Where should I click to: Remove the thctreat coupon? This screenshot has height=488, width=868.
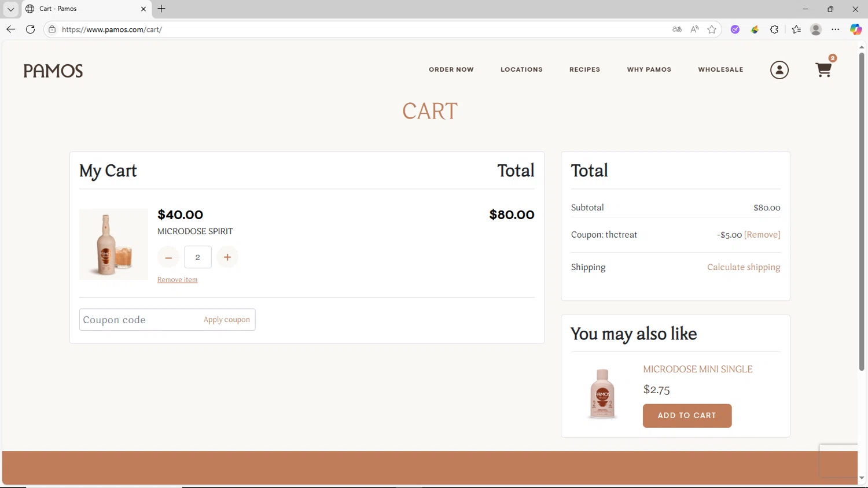(x=762, y=235)
